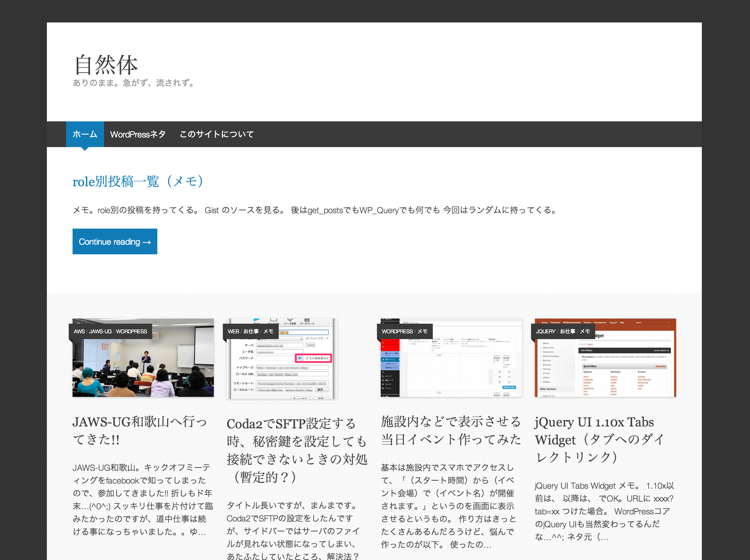
Task: Open the データベース icon in the Coda2 toolbar
Action: tap(307, 321)
